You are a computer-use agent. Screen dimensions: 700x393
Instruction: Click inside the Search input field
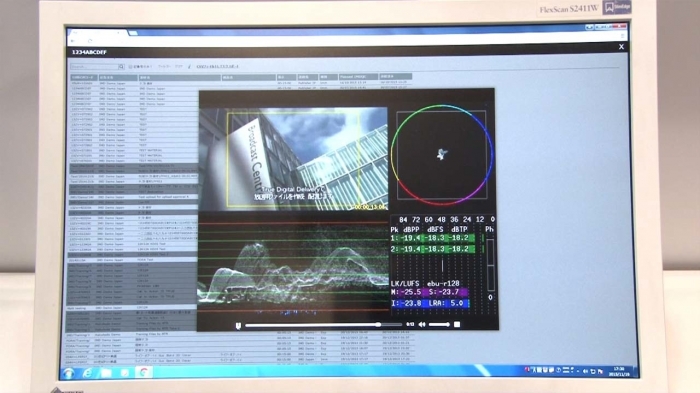[94, 67]
